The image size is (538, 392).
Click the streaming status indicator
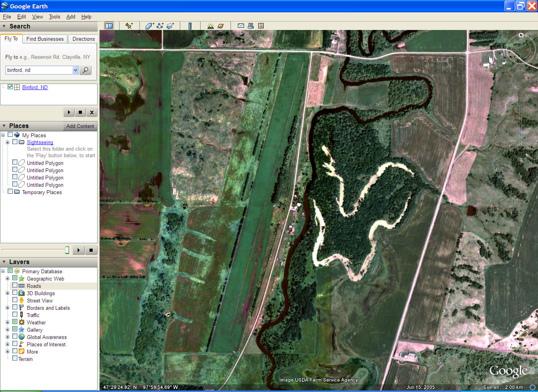(x=533, y=387)
